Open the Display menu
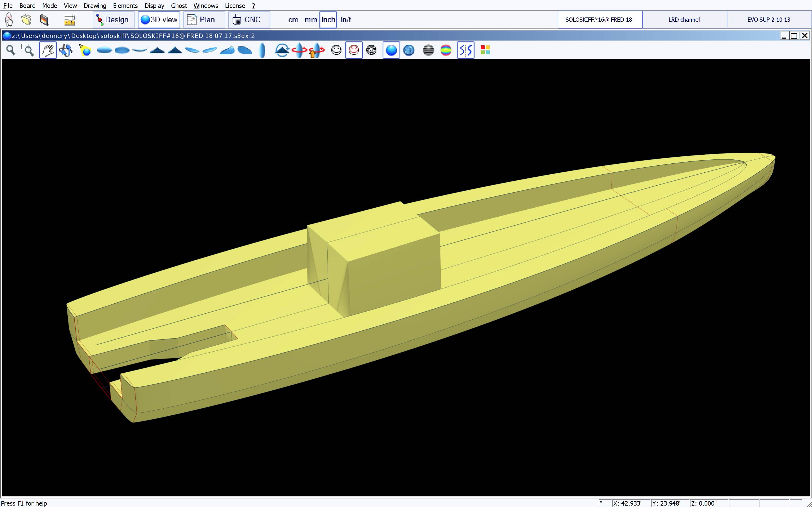This screenshot has height=507, width=812. [154, 6]
